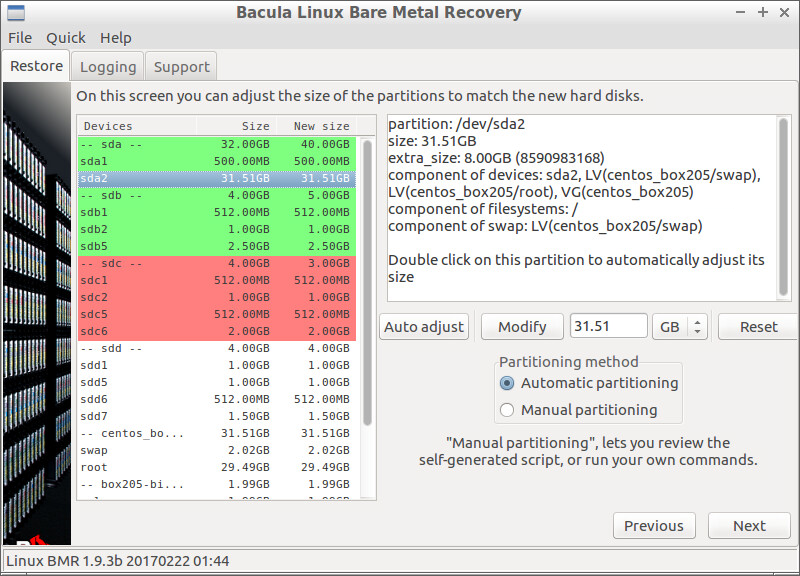Select the sdc6 partition row
The height and width of the screenshot is (576, 800).
tap(217, 331)
